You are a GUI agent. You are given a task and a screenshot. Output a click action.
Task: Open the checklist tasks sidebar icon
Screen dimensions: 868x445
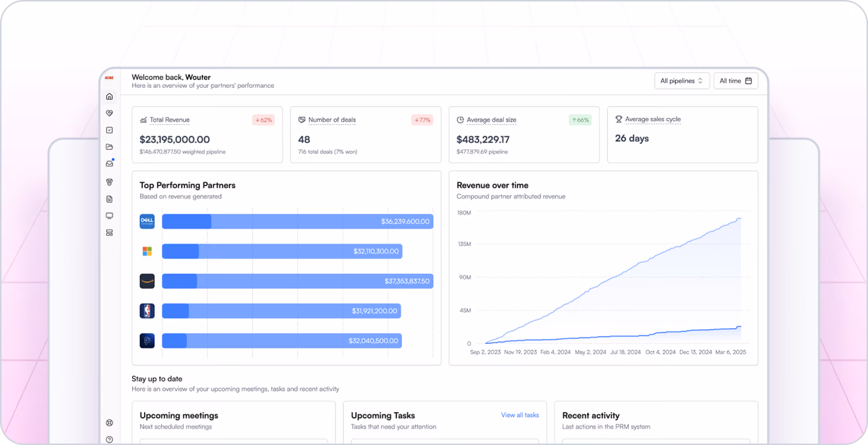click(110, 130)
